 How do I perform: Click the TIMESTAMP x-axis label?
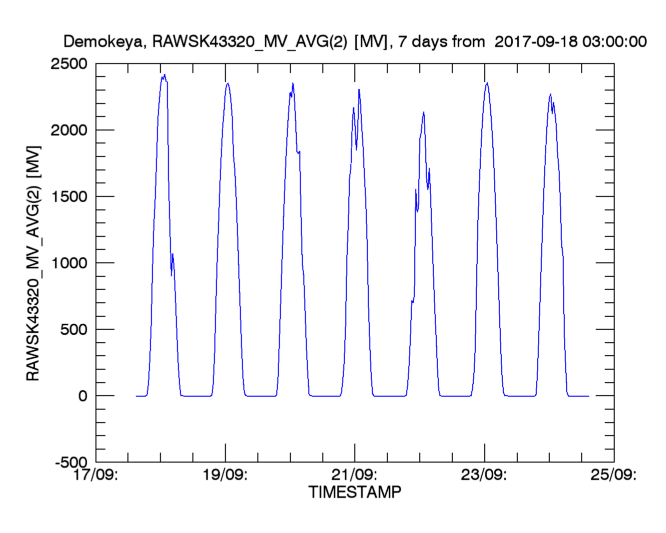(x=354, y=494)
